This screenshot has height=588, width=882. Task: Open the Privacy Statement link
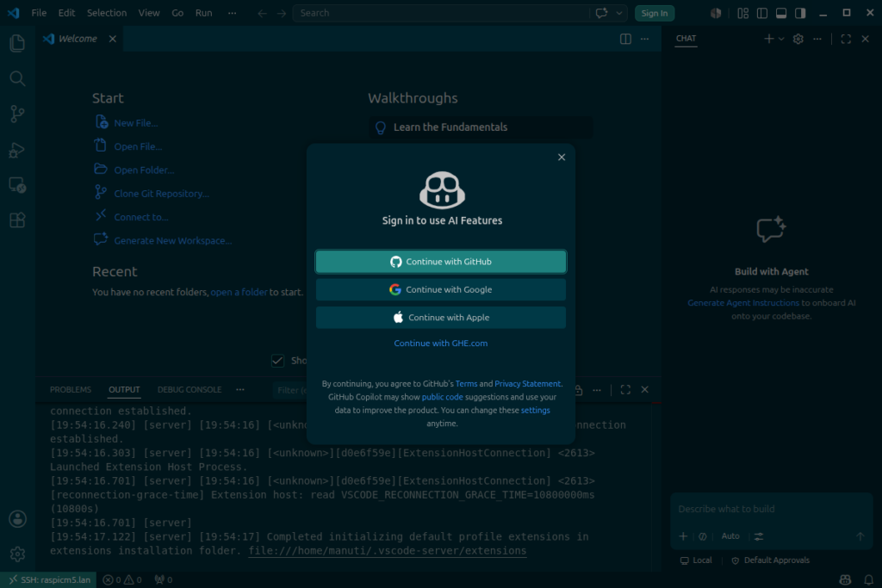[528, 383]
